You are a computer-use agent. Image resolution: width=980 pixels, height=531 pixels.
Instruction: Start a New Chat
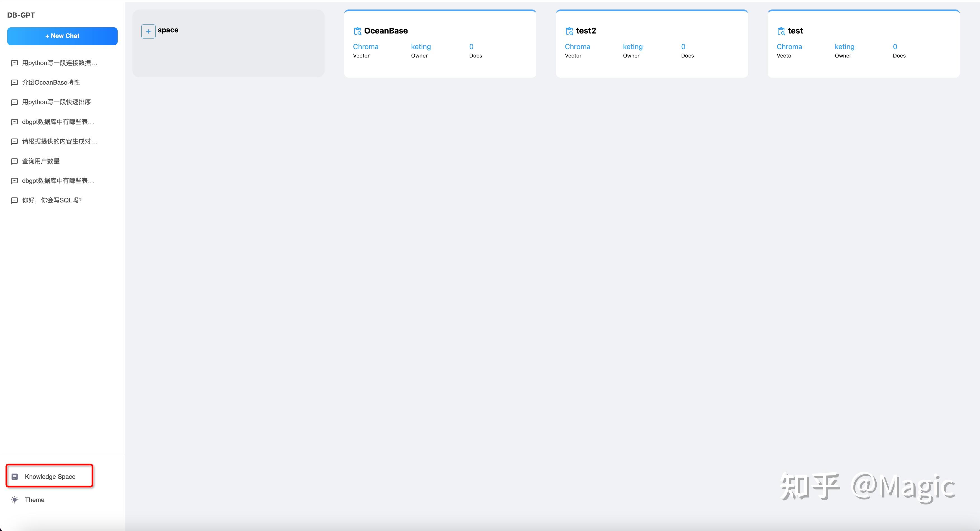pos(62,36)
